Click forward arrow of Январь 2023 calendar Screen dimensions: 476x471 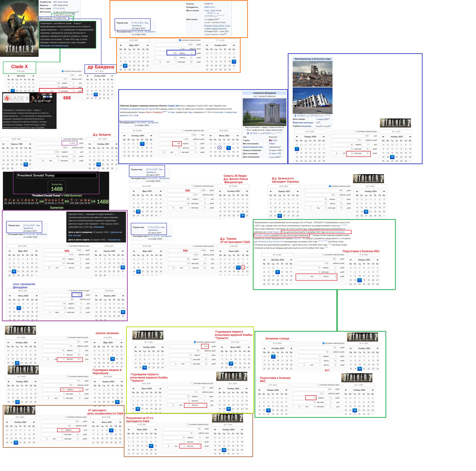[297, 191]
